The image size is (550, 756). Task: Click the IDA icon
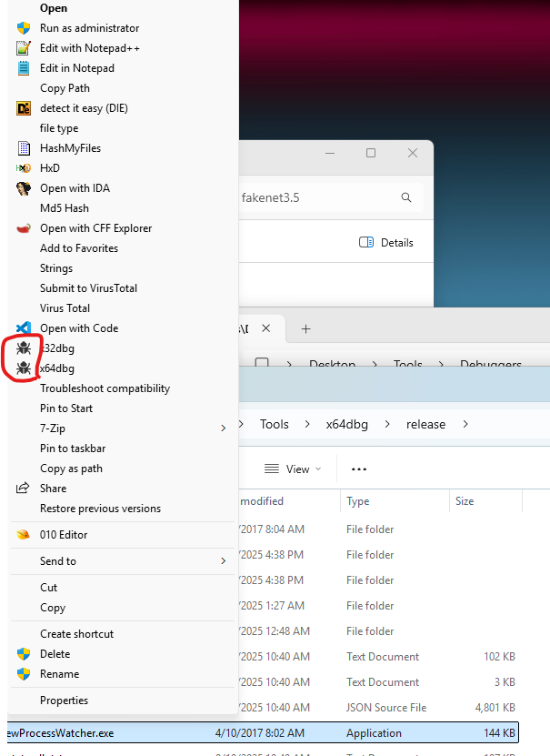(24, 188)
